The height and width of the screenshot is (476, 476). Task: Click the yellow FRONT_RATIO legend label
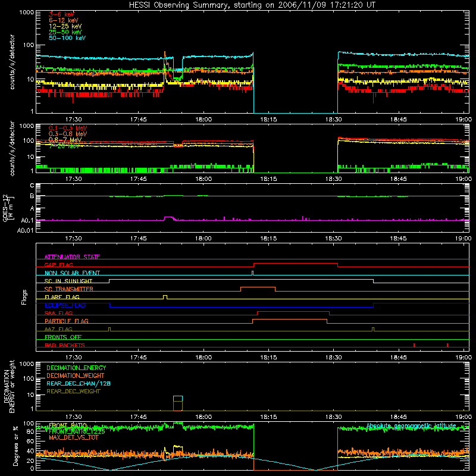point(68,425)
